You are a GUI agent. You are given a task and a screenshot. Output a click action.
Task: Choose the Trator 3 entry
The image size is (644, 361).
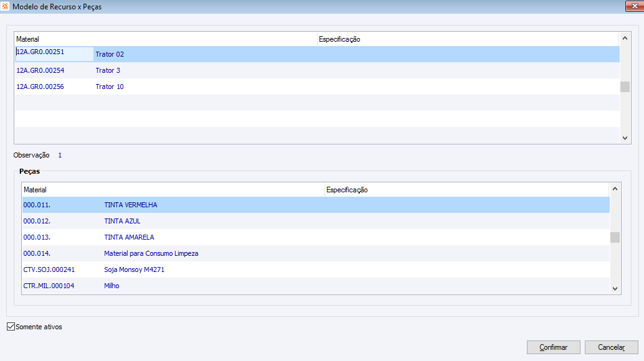[108, 70]
